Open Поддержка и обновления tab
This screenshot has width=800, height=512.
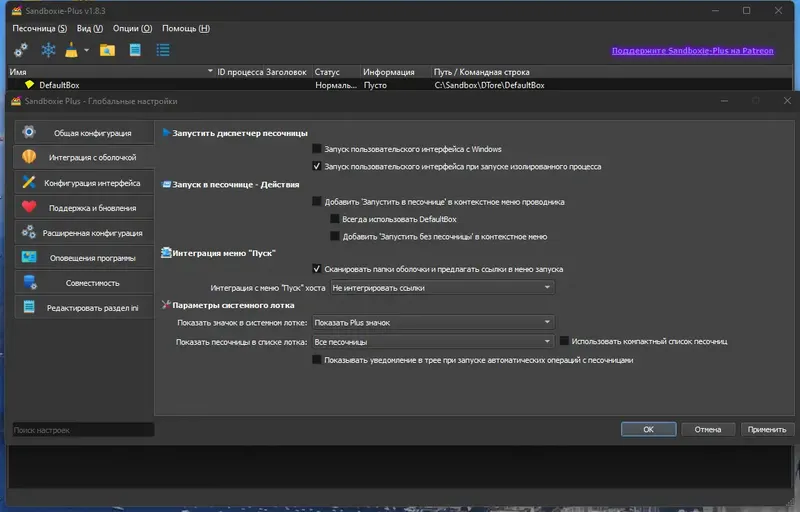click(x=84, y=208)
